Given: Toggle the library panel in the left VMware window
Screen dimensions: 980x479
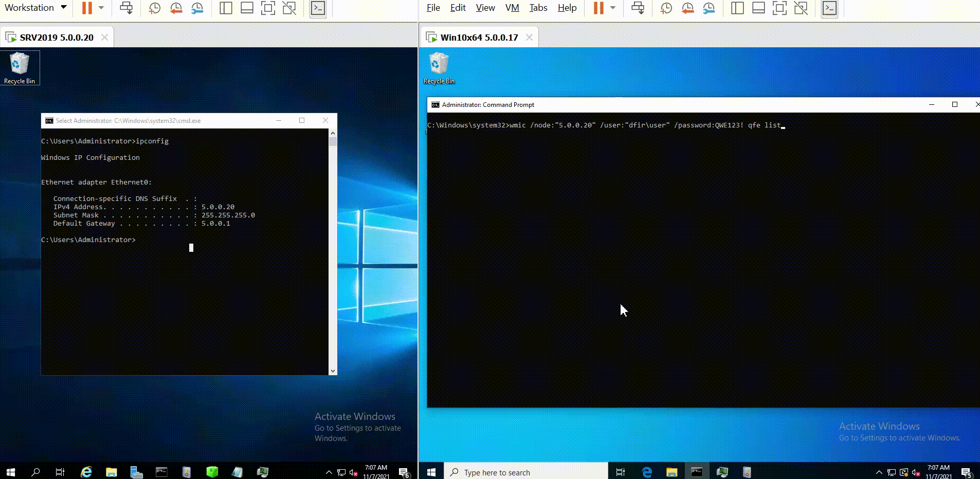Looking at the screenshot, I should [226, 8].
